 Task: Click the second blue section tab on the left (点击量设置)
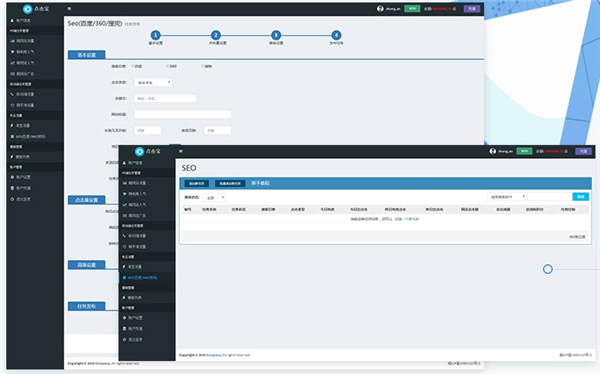coord(87,200)
